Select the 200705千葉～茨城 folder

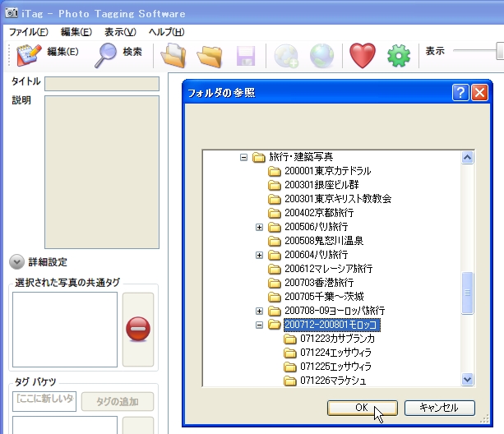pyautogui.click(x=324, y=297)
